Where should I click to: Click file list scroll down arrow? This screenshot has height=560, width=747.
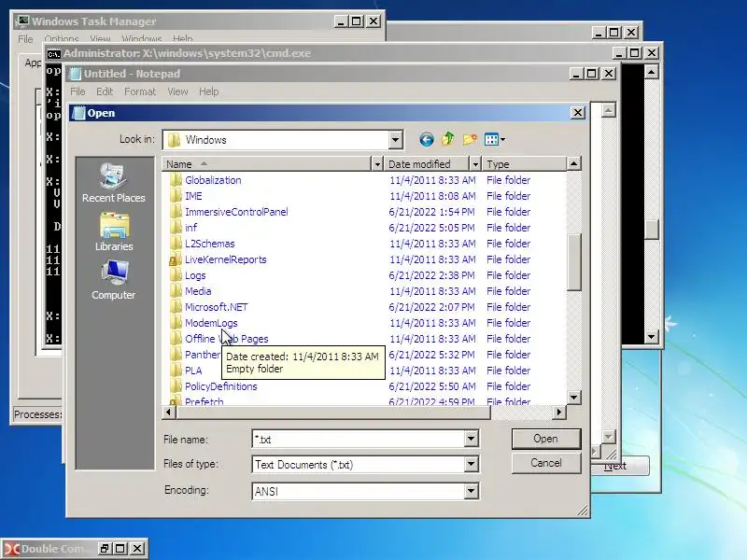click(574, 397)
